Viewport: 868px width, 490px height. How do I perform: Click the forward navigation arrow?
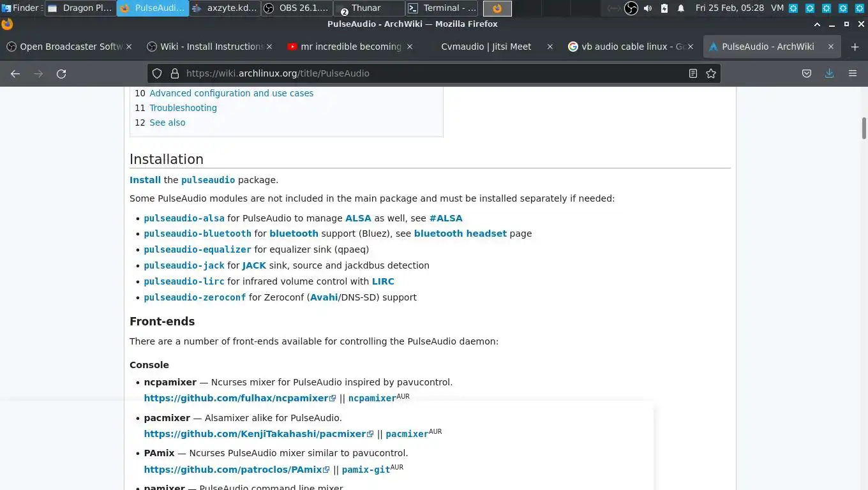click(38, 73)
